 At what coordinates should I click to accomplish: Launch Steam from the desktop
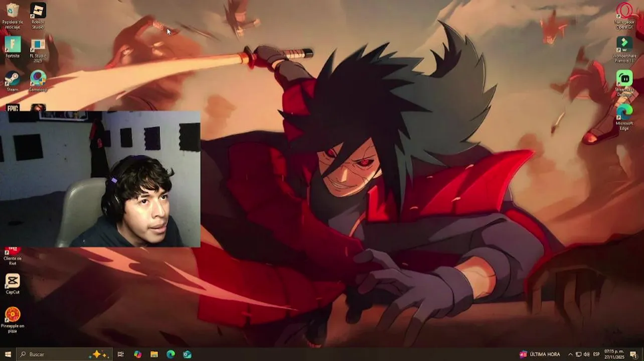13,81
